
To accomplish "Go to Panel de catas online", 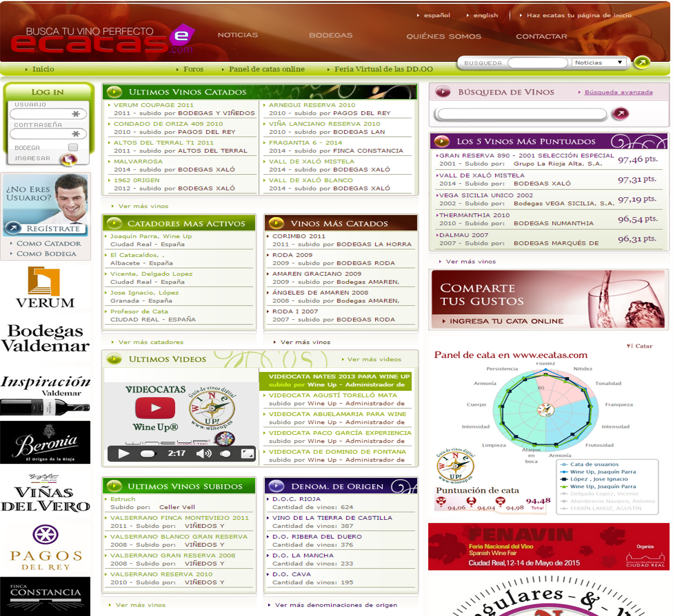I will [x=266, y=69].
